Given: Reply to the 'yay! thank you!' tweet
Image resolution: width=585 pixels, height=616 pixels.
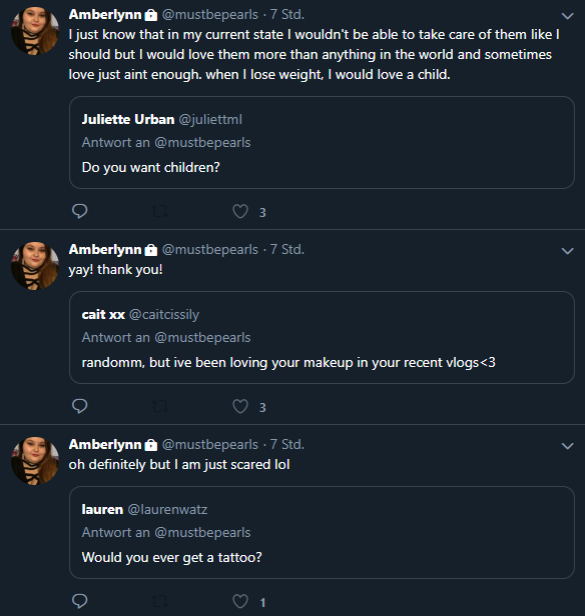Looking at the screenshot, I should point(80,406).
